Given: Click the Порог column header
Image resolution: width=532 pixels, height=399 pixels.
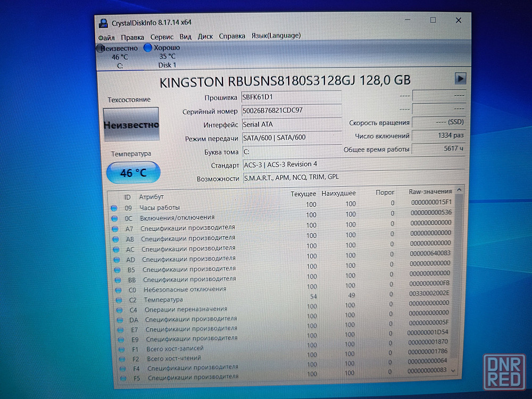Looking at the screenshot, I should [x=385, y=193].
